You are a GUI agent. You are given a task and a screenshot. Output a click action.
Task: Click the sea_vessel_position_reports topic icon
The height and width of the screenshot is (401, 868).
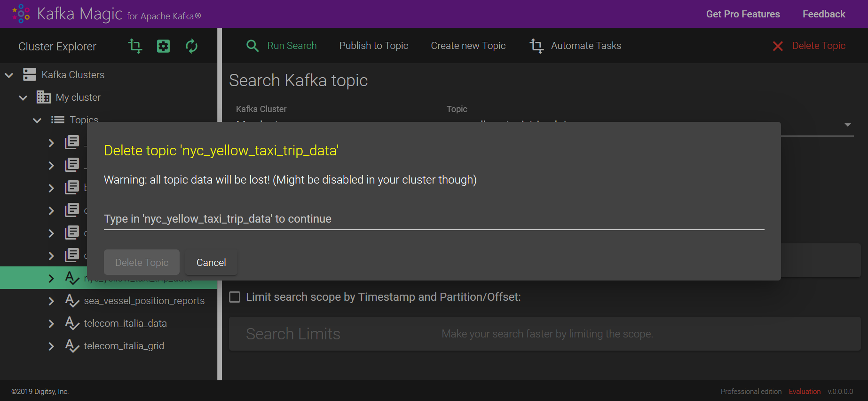(72, 301)
